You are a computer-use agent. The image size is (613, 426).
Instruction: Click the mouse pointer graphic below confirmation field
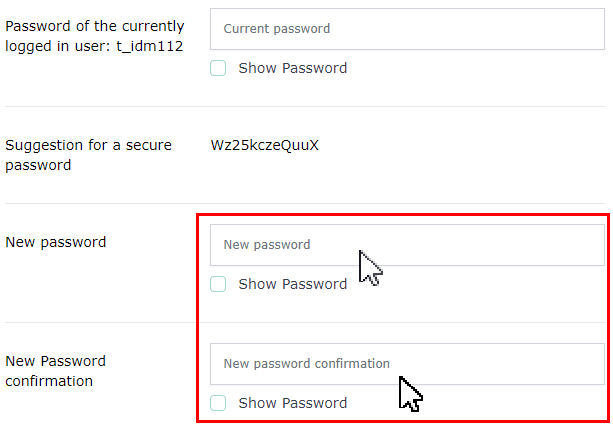coord(410,393)
